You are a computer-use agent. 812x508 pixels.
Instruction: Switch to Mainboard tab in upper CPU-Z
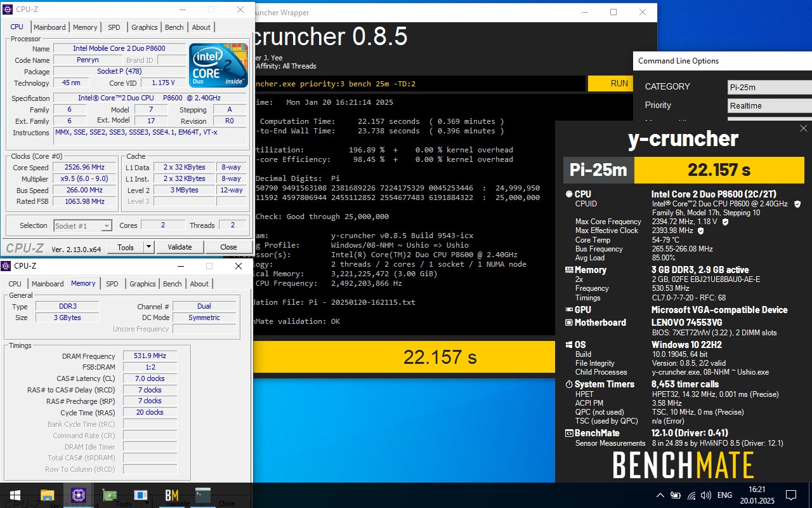pos(49,27)
